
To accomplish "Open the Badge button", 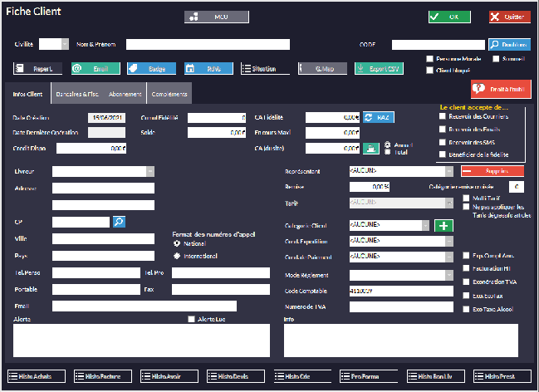I will [150, 69].
